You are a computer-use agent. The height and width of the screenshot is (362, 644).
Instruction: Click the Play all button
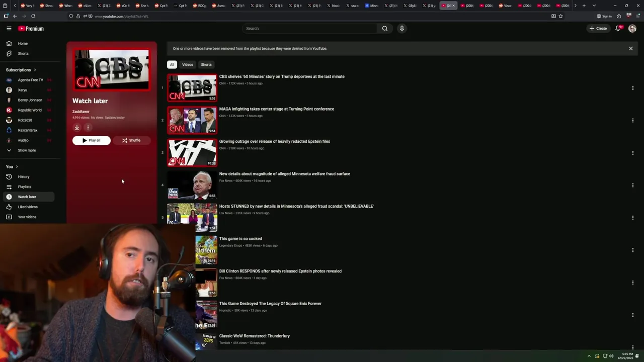point(92,140)
